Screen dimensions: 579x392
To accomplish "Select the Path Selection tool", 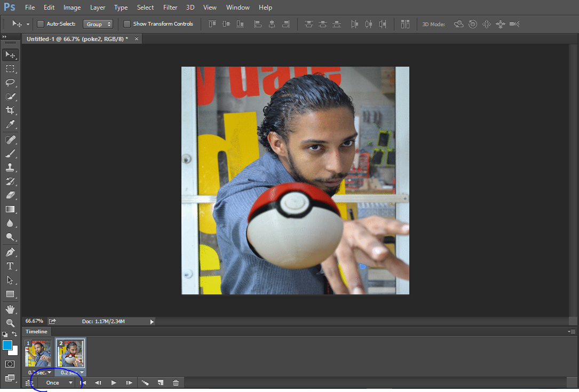I will (10, 280).
